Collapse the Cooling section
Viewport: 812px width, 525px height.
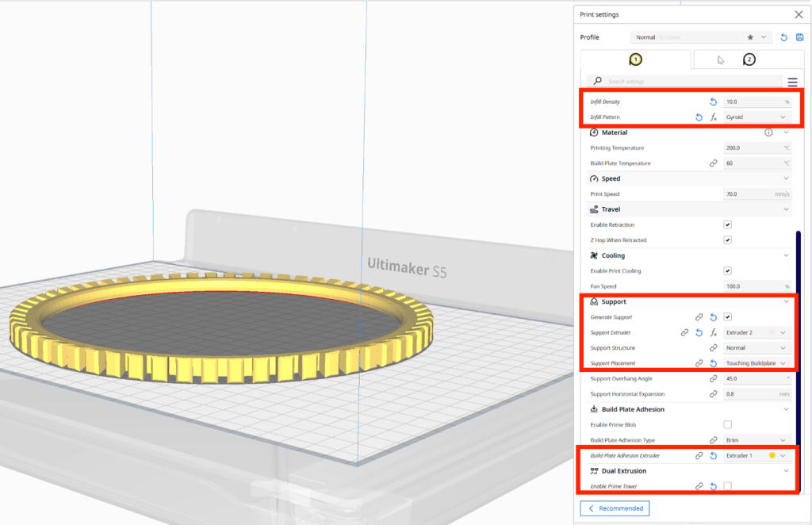click(786, 256)
